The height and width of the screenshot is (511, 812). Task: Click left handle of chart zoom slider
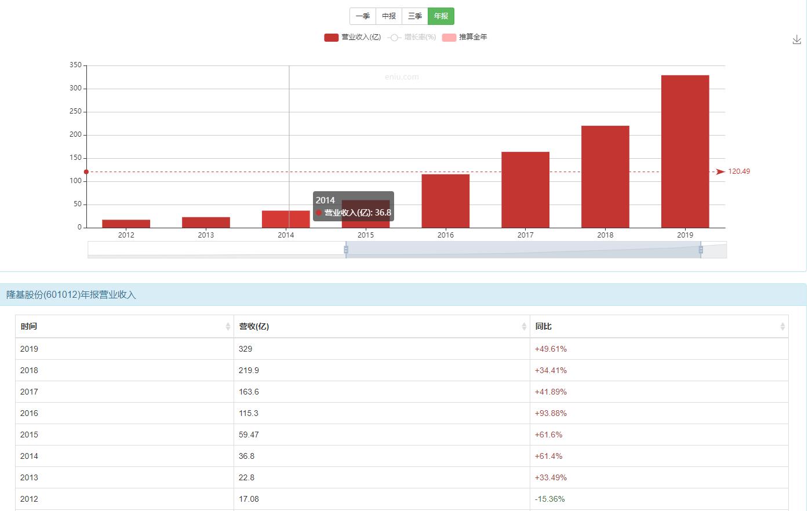346,250
